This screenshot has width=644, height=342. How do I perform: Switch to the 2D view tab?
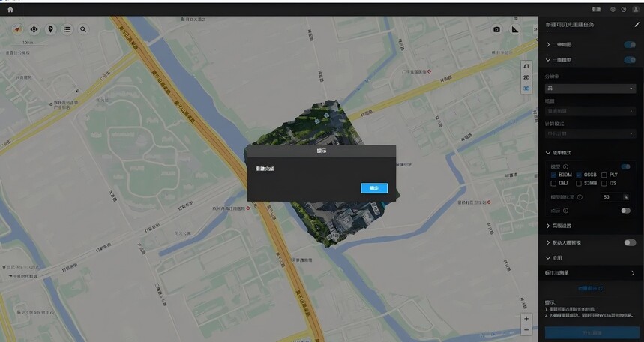(526, 77)
